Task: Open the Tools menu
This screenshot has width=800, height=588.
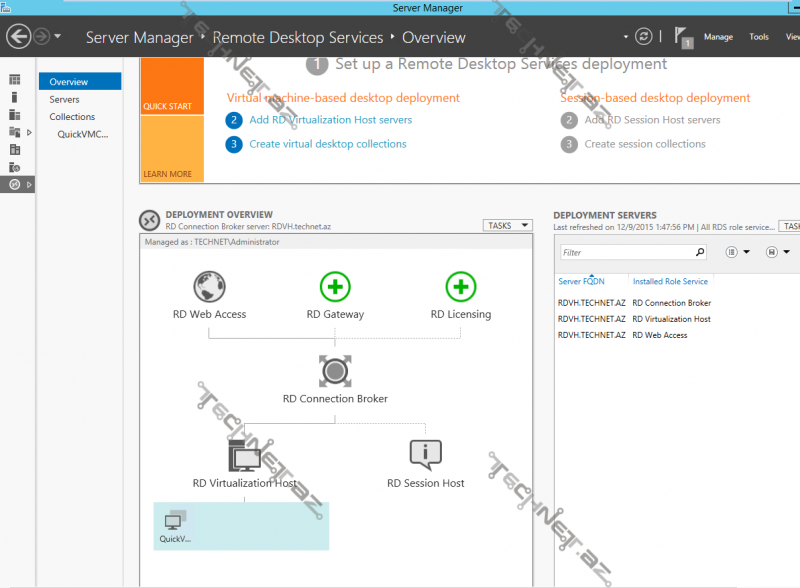Action: pos(759,37)
